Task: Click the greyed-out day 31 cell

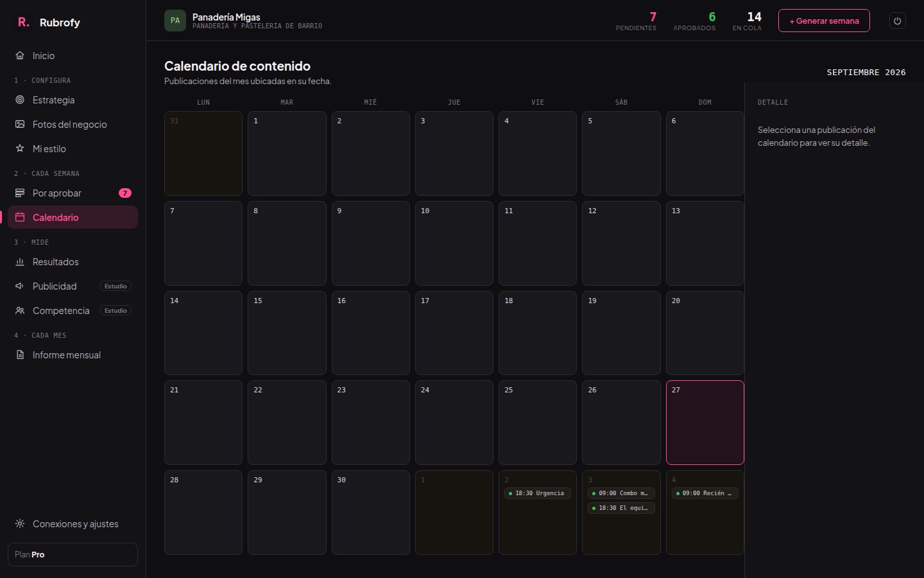Action: (x=203, y=153)
